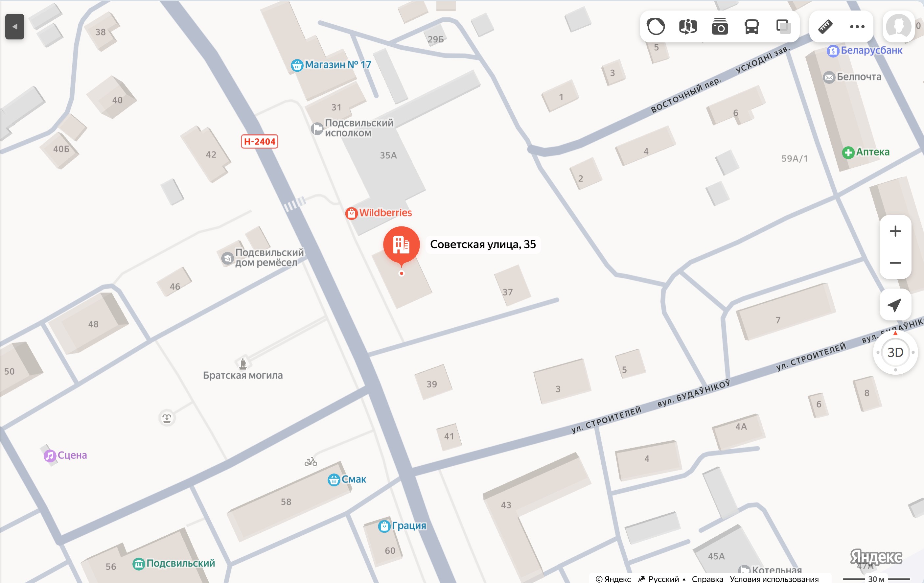Open the three-dots more options menu

click(x=857, y=27)
